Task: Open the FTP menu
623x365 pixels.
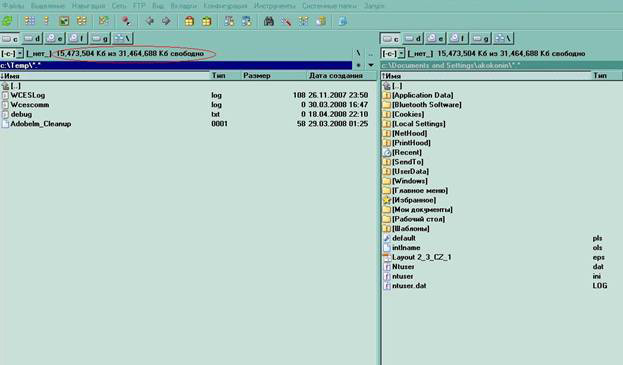Action: (x=139, y=6)
